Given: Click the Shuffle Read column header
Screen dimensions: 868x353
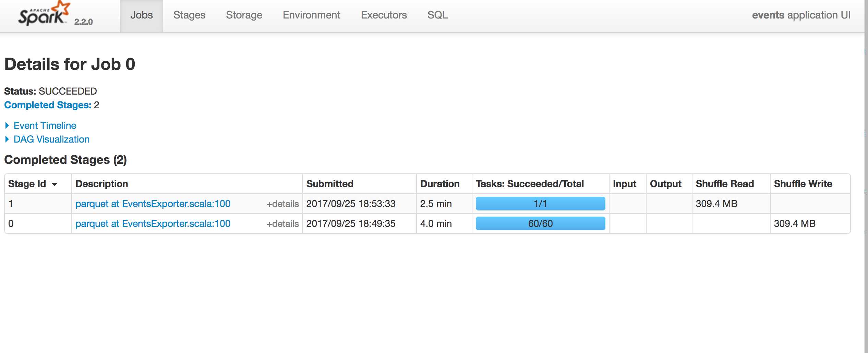Looking at the screenshot, I should [x=731, y=184].
